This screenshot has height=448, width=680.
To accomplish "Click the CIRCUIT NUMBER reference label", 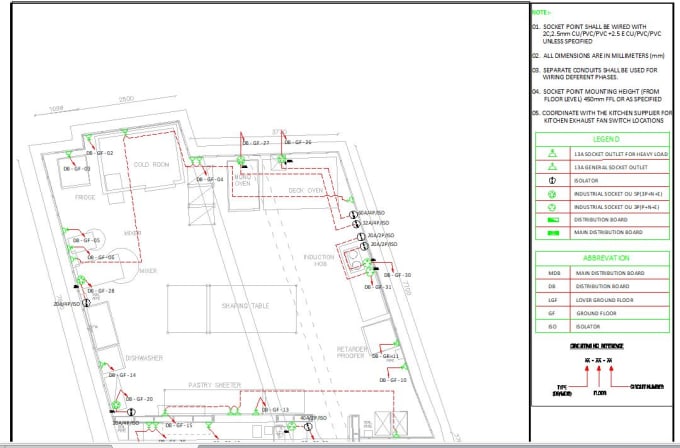I will pyautogui.click(x=647, y=386).
